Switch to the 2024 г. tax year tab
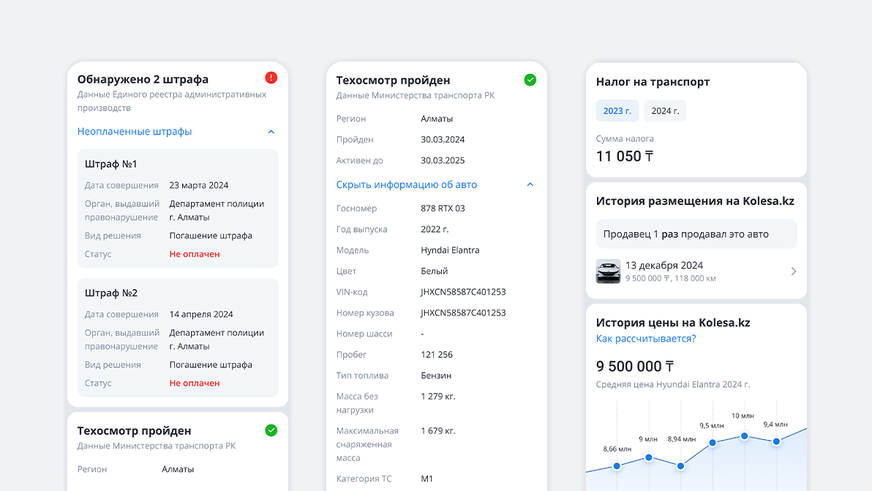This screenshot has width=872, height=491. point(665,111)
